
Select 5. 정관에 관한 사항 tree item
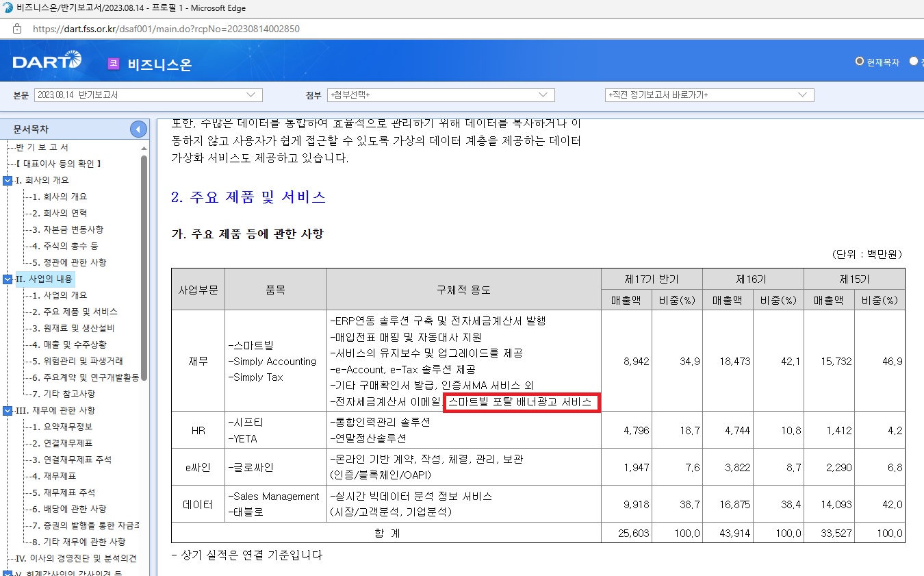coord(69,262)
